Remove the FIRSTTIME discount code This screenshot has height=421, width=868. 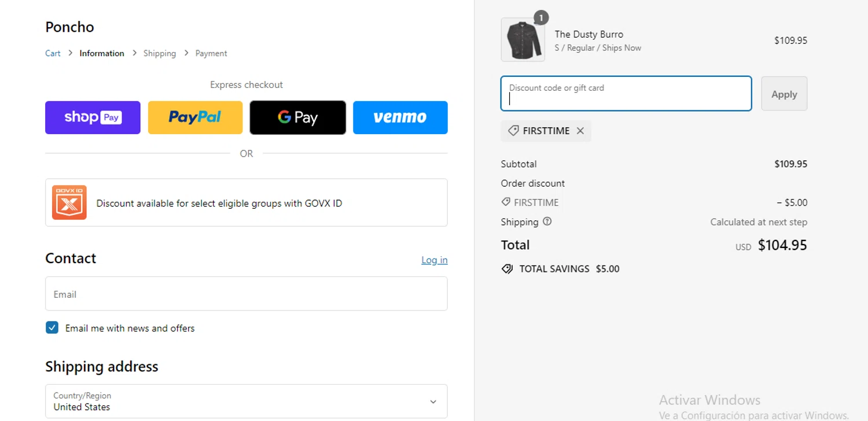[x=580, y=131]
